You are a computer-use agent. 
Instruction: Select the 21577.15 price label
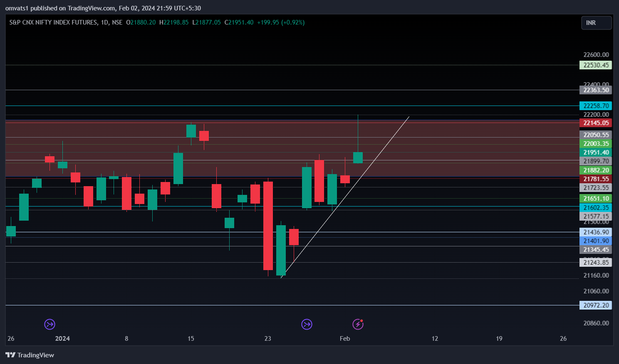[x=596, y=216]
